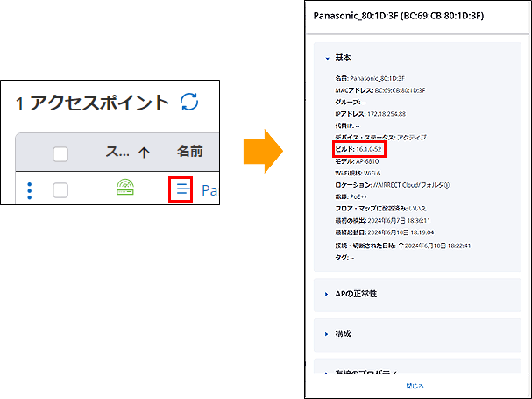Open the details icon beside the Pa name

coord(182,189)
